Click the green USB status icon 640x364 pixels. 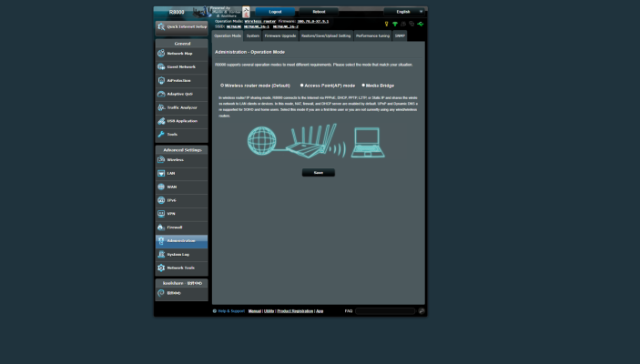421,24
